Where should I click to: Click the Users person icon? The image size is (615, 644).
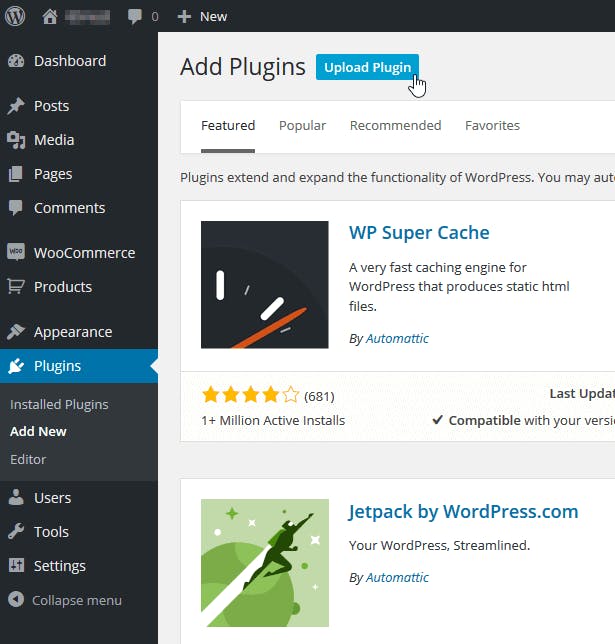point(16,497)
